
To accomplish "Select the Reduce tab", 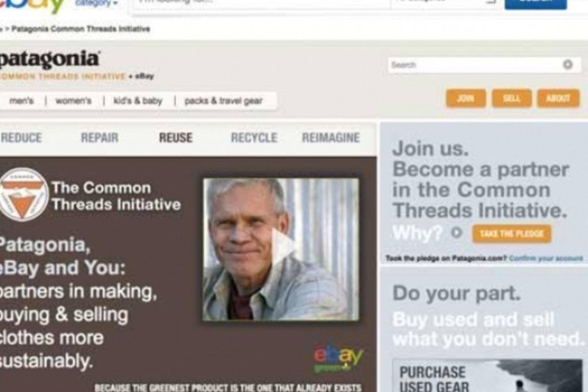I will pyautogui.click(x=21, y=137).
